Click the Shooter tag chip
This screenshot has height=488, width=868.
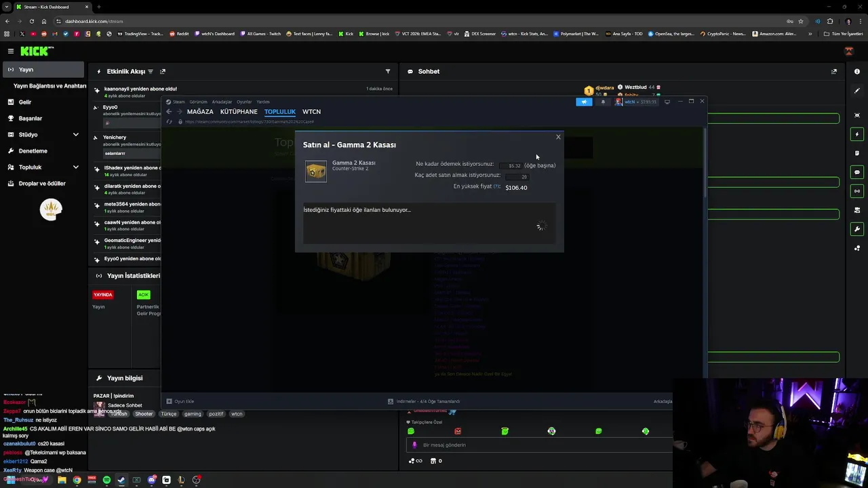pyautogui.click(x=144, y=413)
